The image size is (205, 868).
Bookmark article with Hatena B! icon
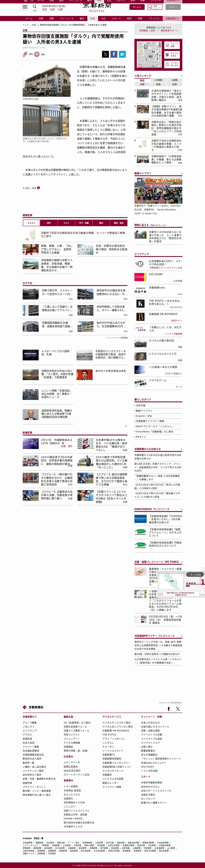(122, 54)
